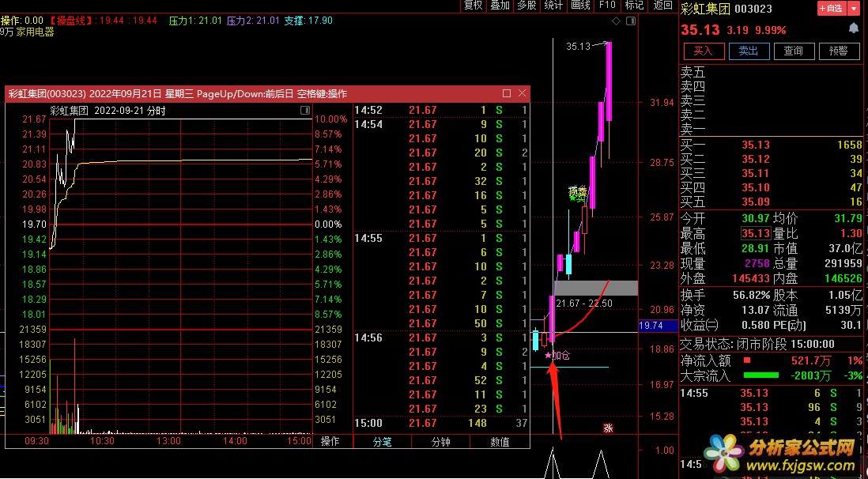Switch to the 数值 tab
The width and height of the screenshot is (868, 479).
(500, 441)
